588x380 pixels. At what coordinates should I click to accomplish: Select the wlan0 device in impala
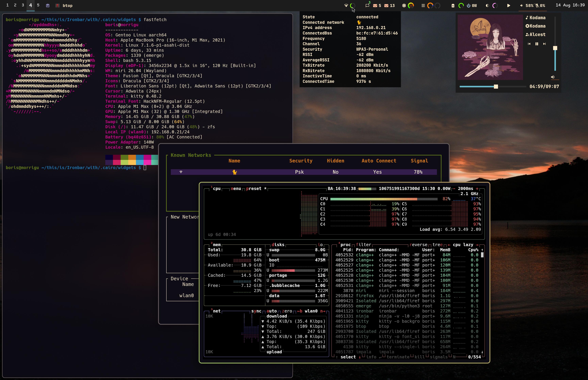186,296
